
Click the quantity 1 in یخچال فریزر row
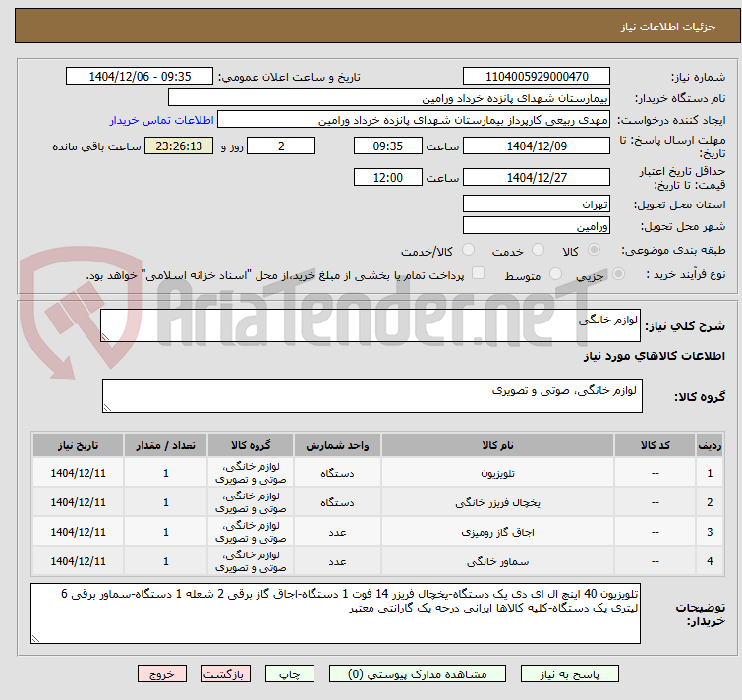pyautogui.click(x=166, y=502)
